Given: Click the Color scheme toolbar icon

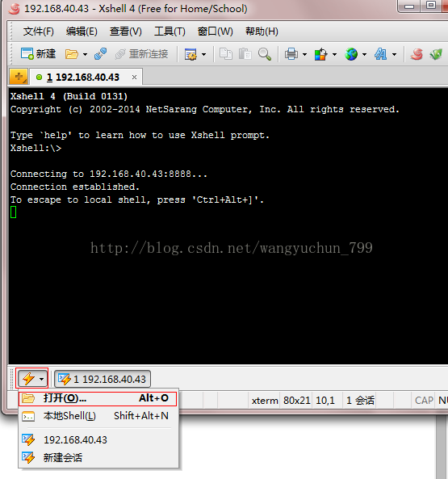Looking at the screenshot, I should click(x=320, y=54).
